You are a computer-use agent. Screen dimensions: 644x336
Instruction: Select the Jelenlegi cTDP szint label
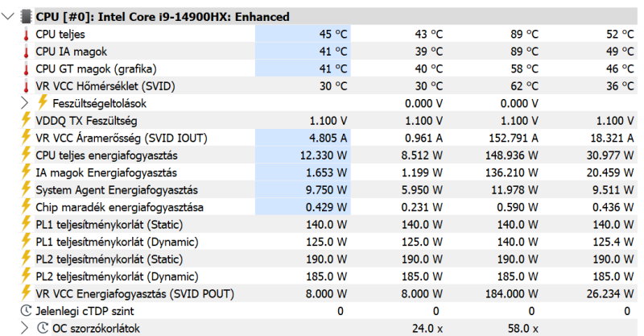coord(85,311)
